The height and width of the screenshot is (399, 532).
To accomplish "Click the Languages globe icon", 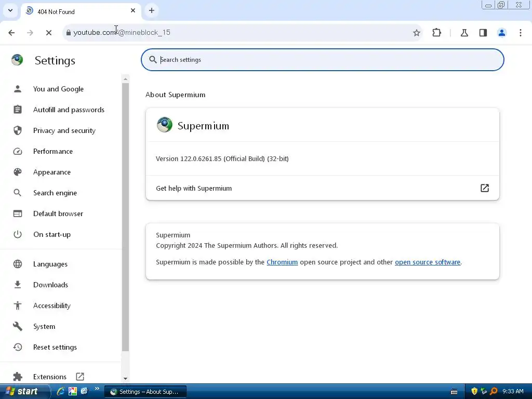I will [x=18, y=264].
